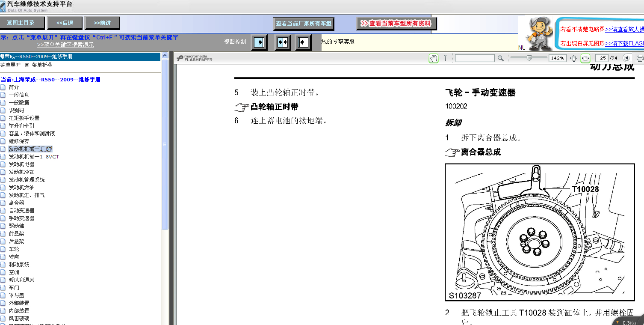
Task: Click the page icon beside 罩与盖
Action: (x=3, y=295)
